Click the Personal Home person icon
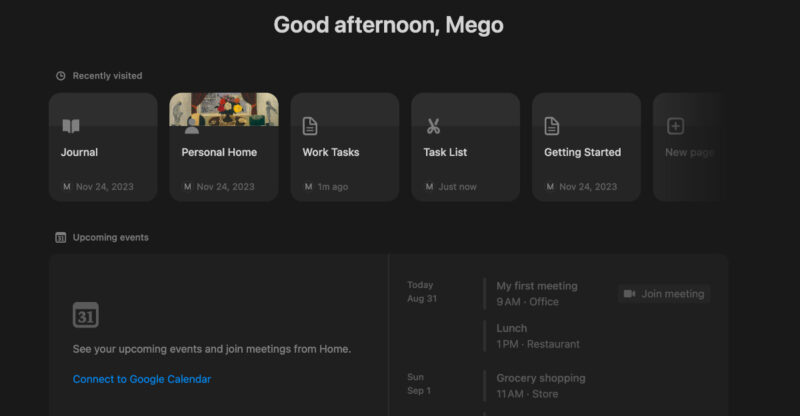Image resolution: width=800 pixels, height=416 pixels. click(191, 127)
